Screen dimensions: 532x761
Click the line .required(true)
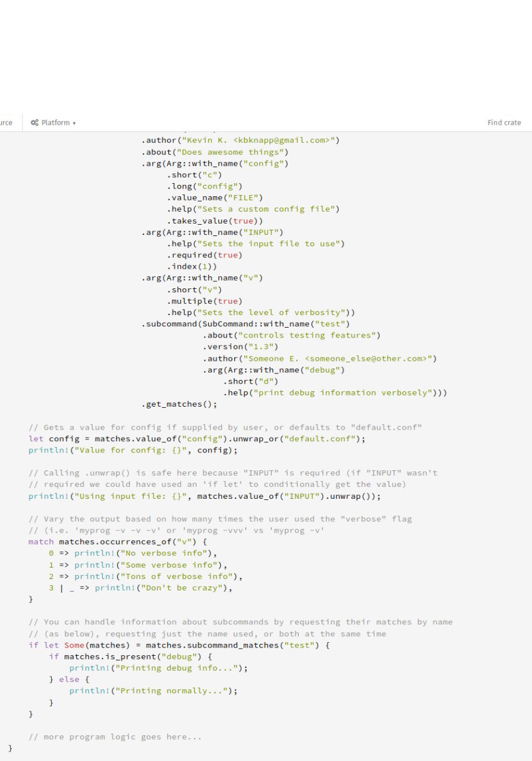pos(204,254)
